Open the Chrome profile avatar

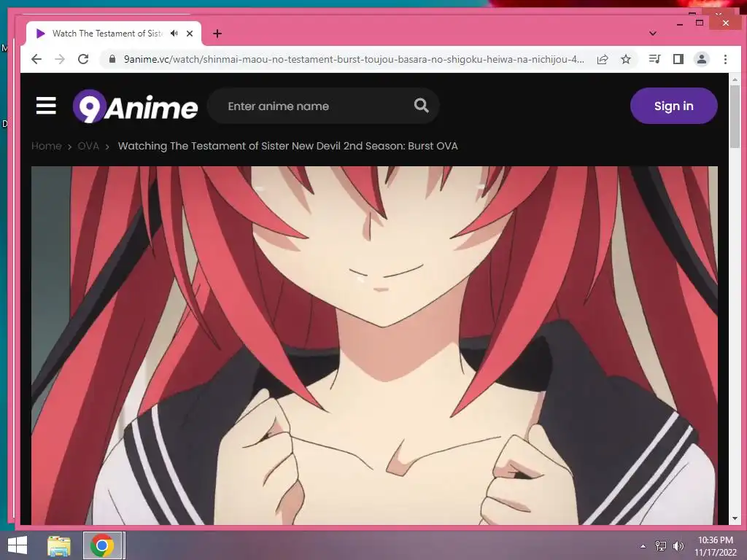pyautogui.click(x=702, y=59)
